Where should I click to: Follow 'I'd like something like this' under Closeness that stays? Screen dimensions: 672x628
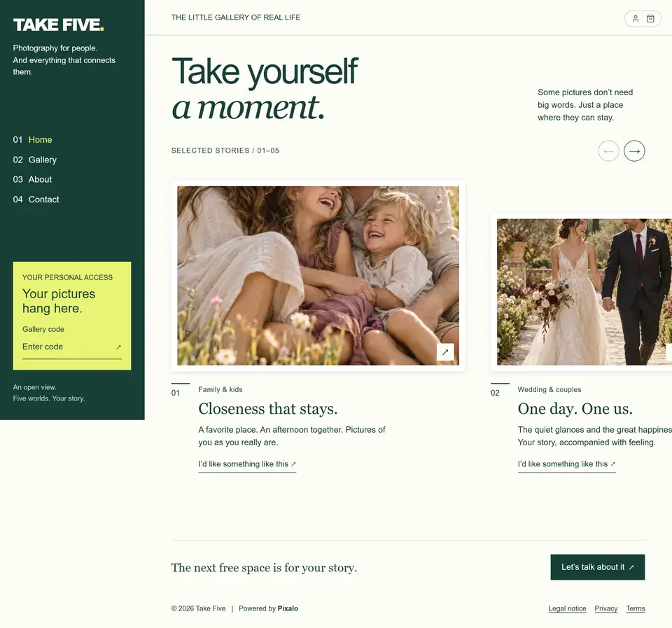[x=247, y=464]
